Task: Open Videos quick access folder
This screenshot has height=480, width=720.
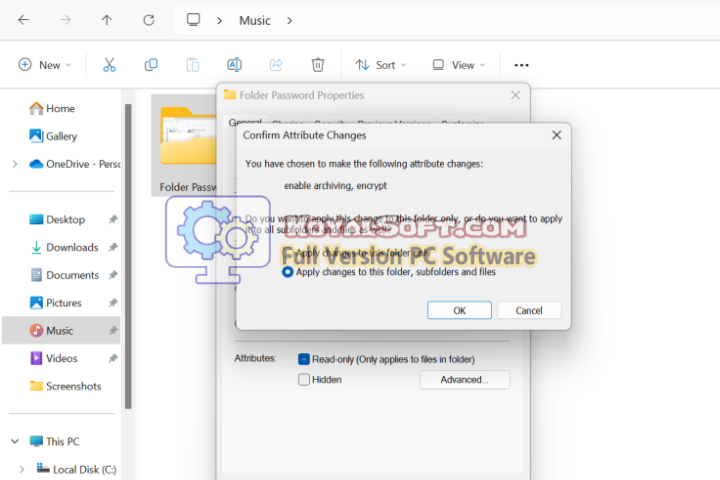Action: pos(62,358)
